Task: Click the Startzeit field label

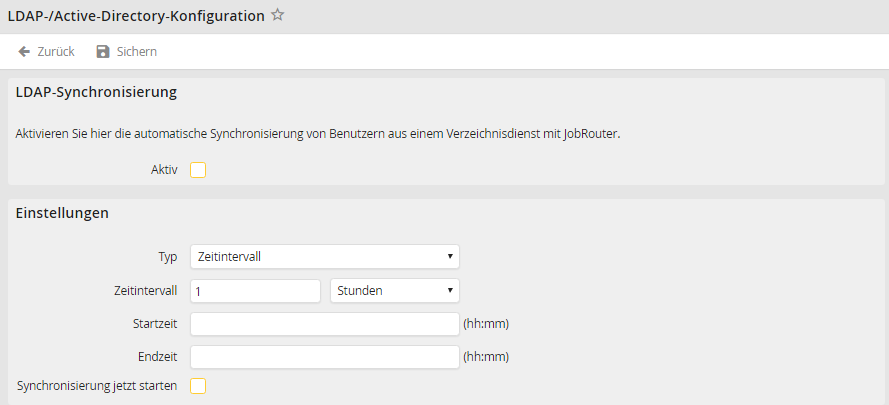Action: tap(154, 324)
